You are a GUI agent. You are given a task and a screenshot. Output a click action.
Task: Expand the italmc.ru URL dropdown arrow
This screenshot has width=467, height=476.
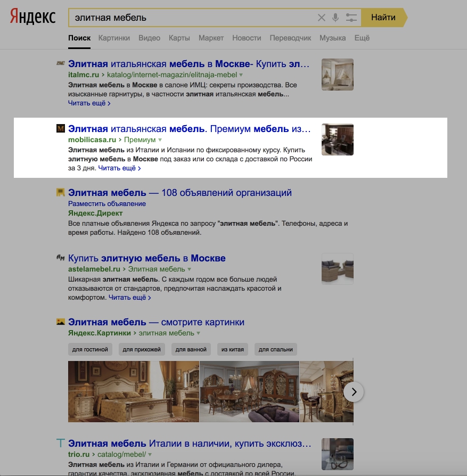tap(241, 75)
